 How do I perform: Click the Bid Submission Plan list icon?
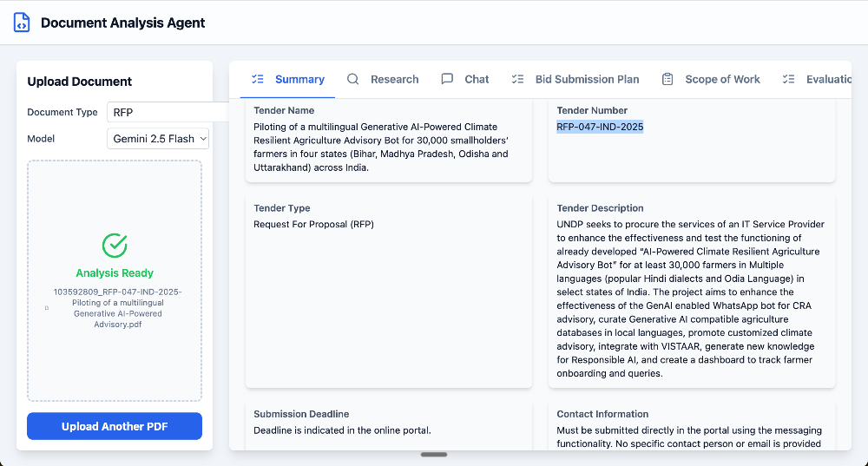tap(517, 79)
